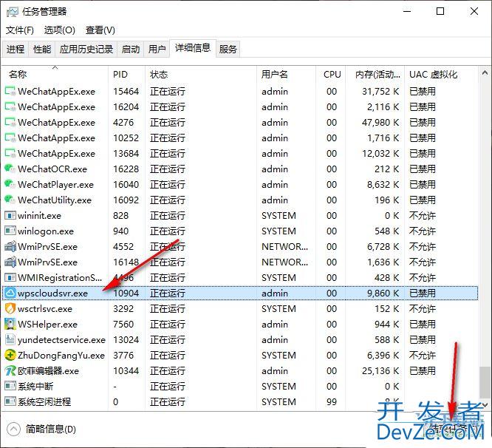Click the wsctrlsvc.exe shield icon
Viewport: 492px width, 448px height.
pyautogui.click(x=10, y=308)
